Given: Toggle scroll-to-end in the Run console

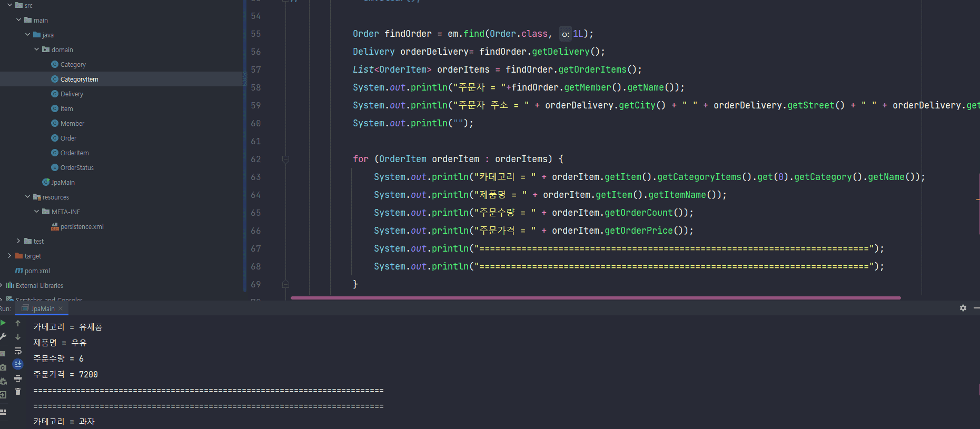Looking at the screenshot, I should [18, 364].
